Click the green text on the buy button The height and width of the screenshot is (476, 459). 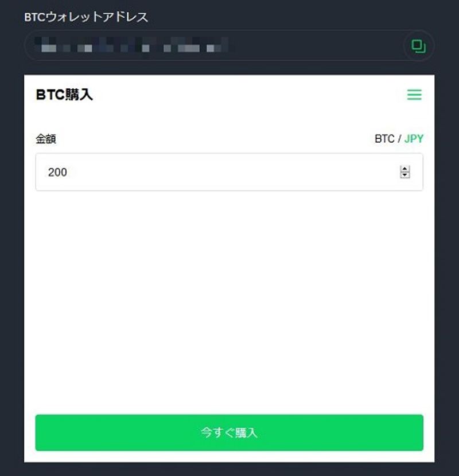pyautogui.click(x=229, y=432)
